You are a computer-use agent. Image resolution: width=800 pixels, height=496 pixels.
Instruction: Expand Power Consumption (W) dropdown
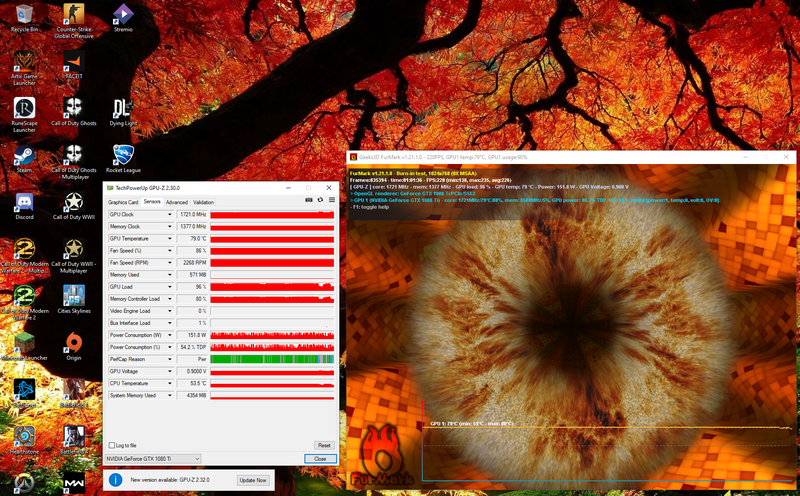[x=170, y=335]
